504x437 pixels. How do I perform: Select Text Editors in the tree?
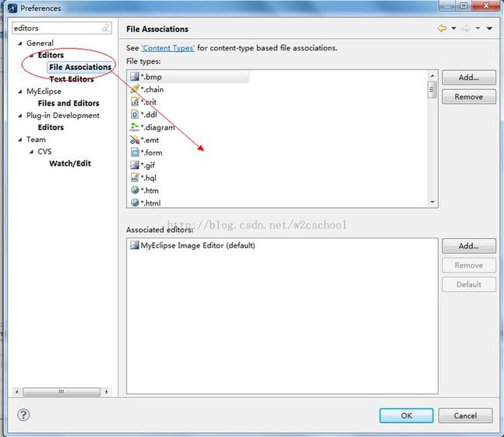click(71, 79)
